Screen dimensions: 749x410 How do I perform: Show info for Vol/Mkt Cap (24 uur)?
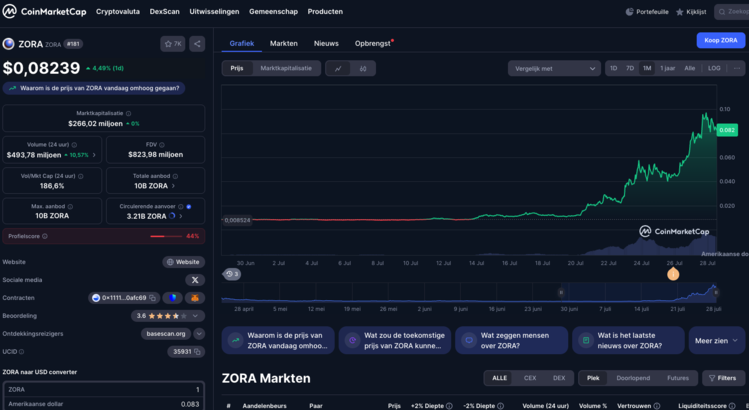coord(81,176)
